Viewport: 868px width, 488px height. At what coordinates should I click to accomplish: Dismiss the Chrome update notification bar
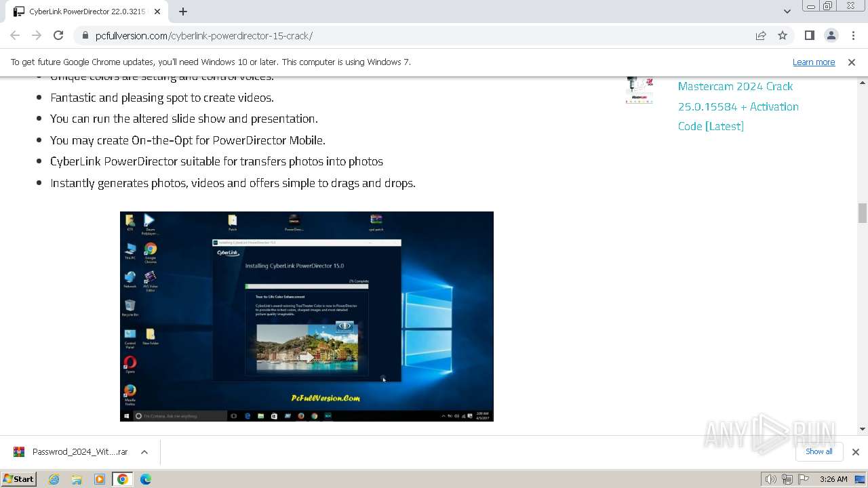(852, 62)
